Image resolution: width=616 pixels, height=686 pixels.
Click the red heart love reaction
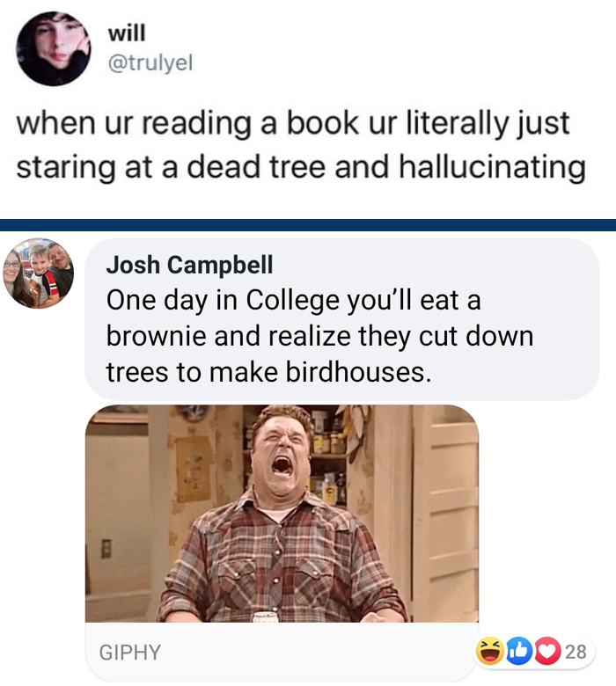point(546,651)
